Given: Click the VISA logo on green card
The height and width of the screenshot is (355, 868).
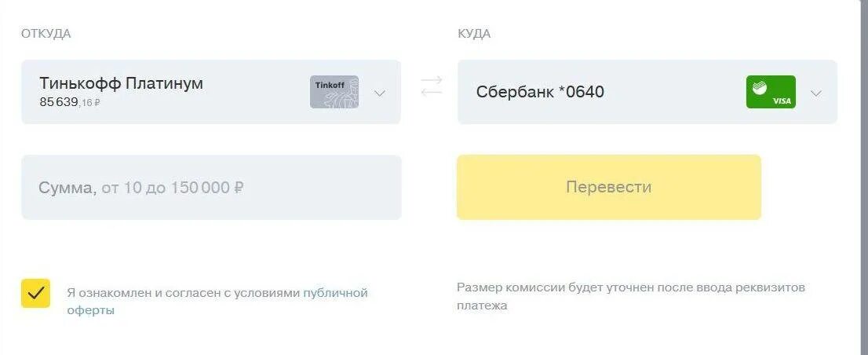Looking at the screenshot, I should click(x=782, y=101).
